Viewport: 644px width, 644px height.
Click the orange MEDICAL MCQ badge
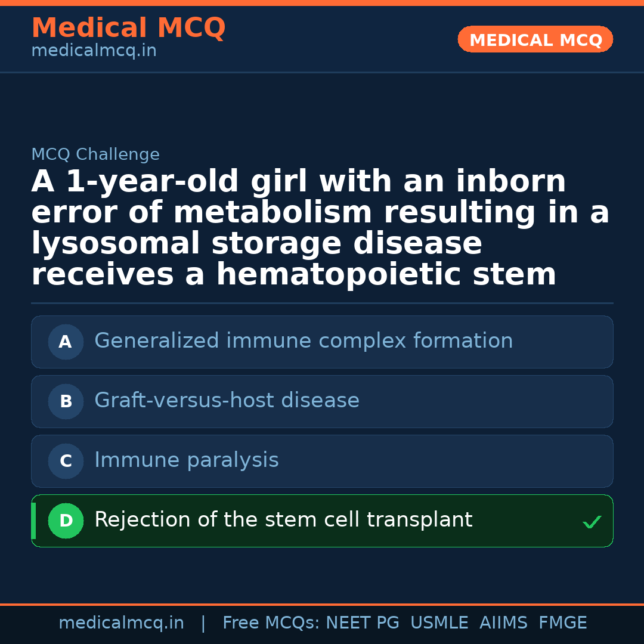pos(535,40)
